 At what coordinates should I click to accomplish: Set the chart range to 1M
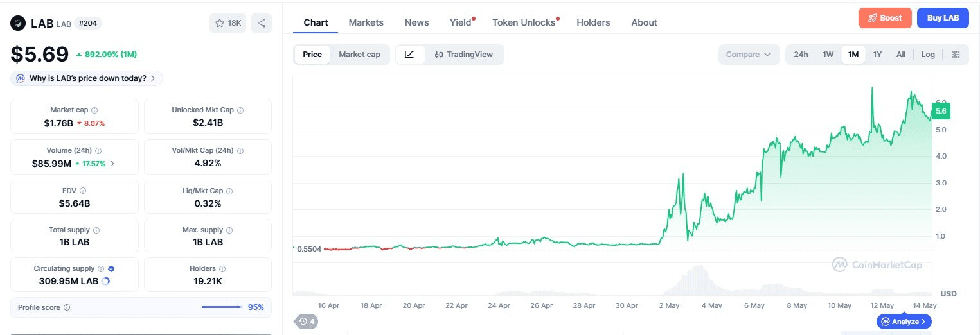(x=853, y=55)
